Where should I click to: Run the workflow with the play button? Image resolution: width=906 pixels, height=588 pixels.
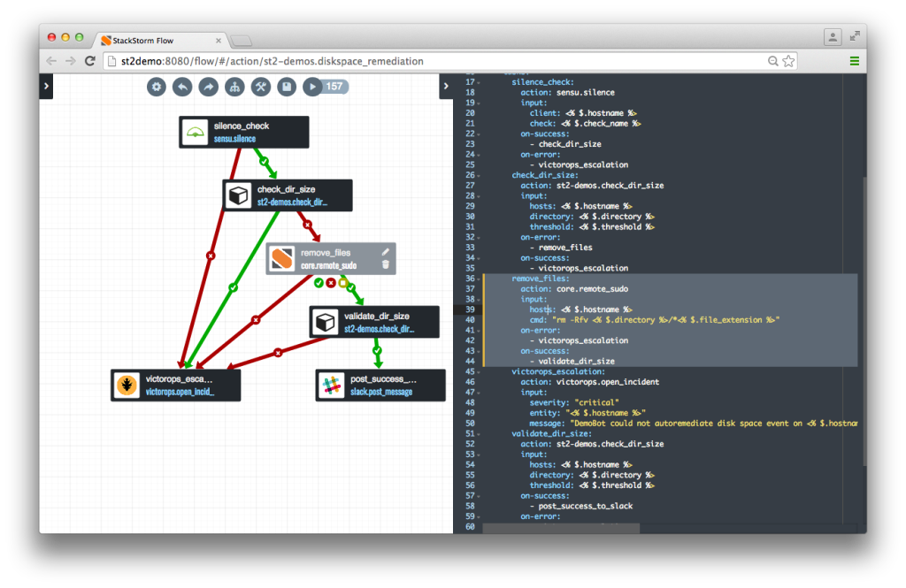(x=311, y=87)
